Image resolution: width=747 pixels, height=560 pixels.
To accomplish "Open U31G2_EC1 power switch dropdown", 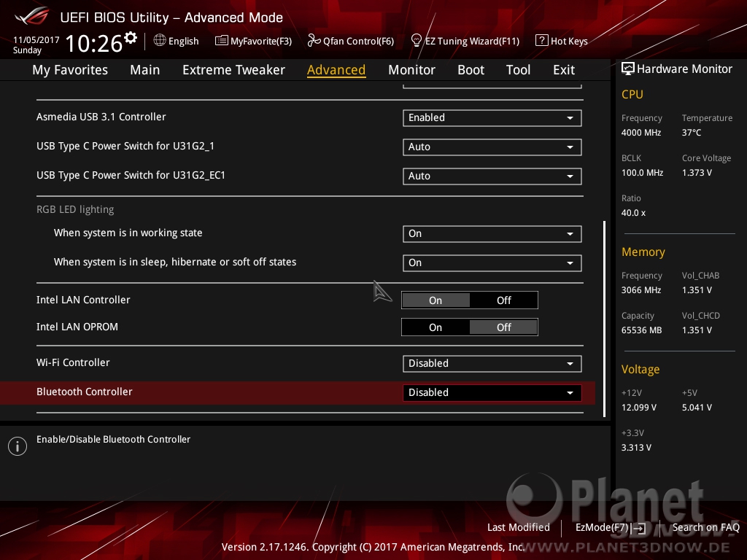I will [492, 176].
